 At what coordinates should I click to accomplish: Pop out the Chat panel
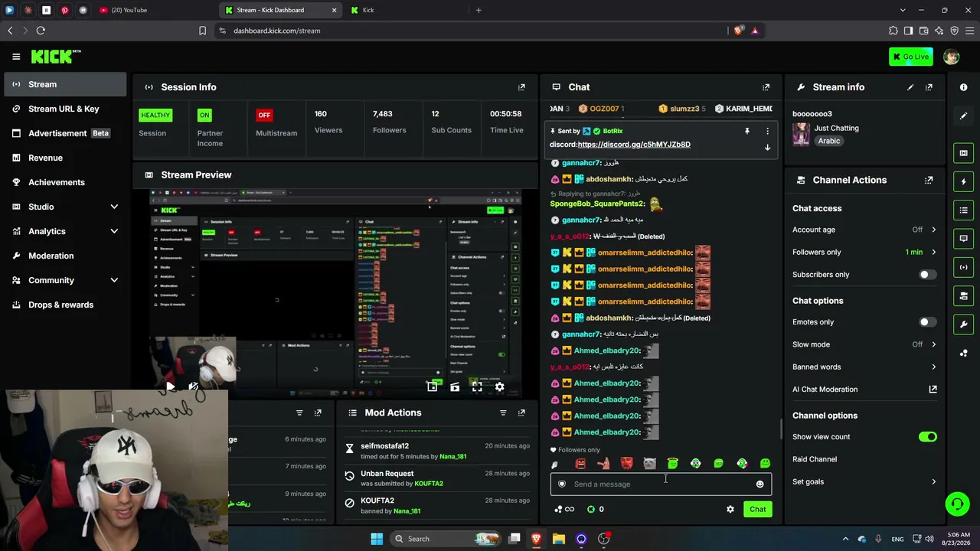pyautogui.click(x=766, y=87)
